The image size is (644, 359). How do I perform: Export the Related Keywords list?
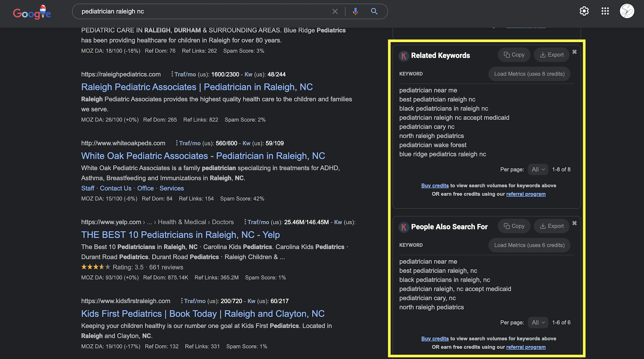point(552,55)
